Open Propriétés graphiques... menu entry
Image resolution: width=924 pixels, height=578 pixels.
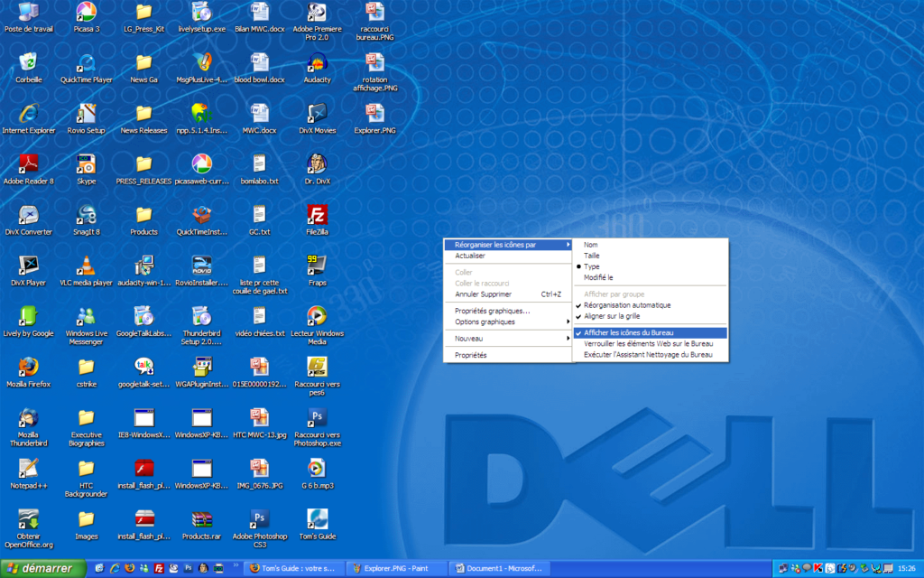pos(508,311)
